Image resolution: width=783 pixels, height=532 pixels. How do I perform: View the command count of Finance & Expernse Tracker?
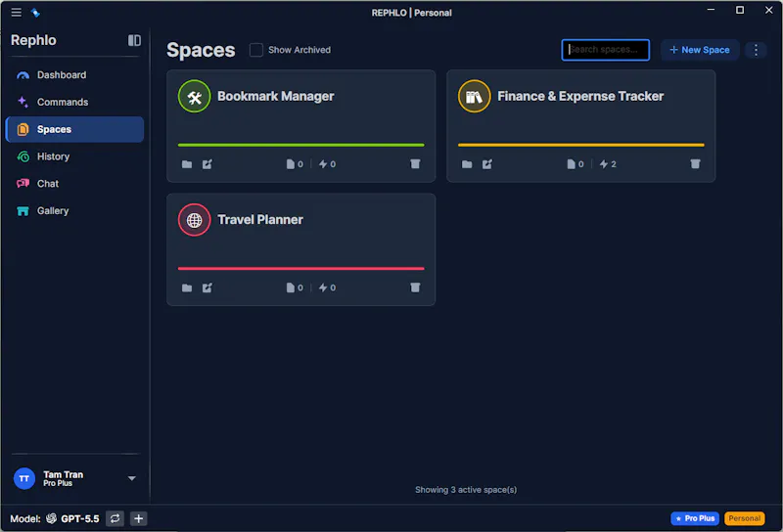(x=608, y=164)
